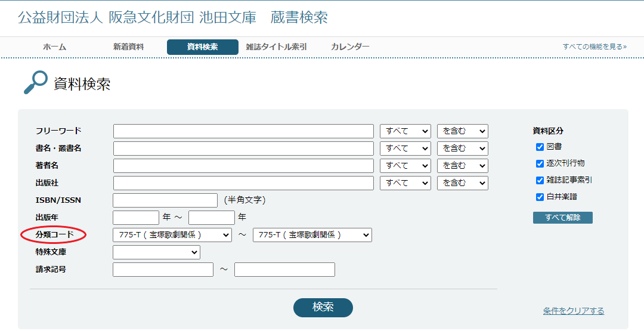Click the すべての機能を見る link
644x331 pixels.
coord(595,47)
